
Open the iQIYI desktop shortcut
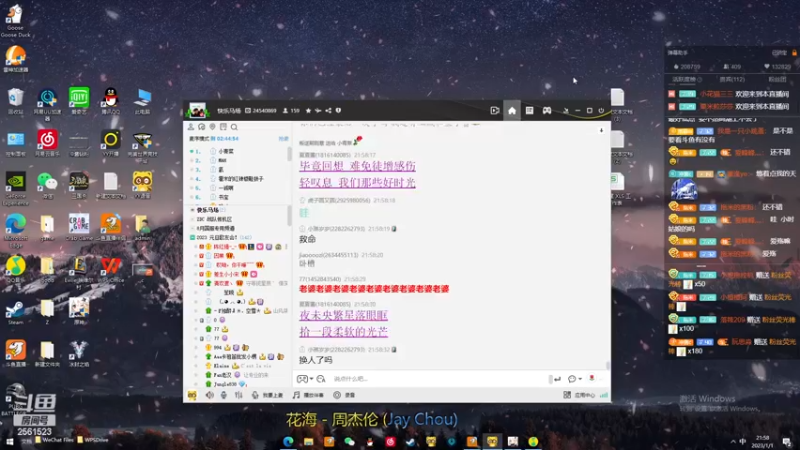pos(79,101)
